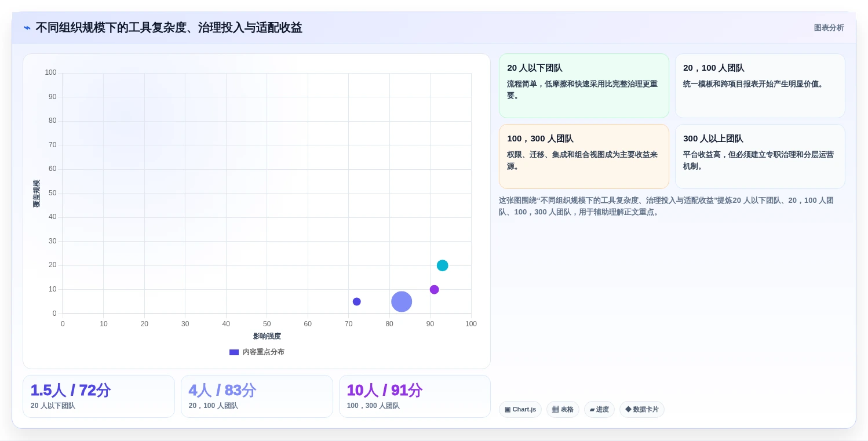Click the 数据卡片 tag chip
Viewport: 868px width, 441px height.
pos(642,409)
